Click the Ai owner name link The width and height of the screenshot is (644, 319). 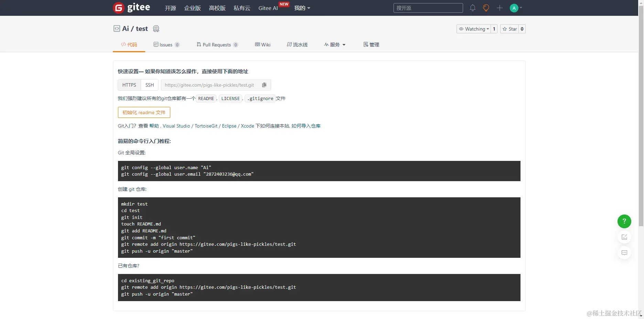pyautogui.click(x=126, y=29)
